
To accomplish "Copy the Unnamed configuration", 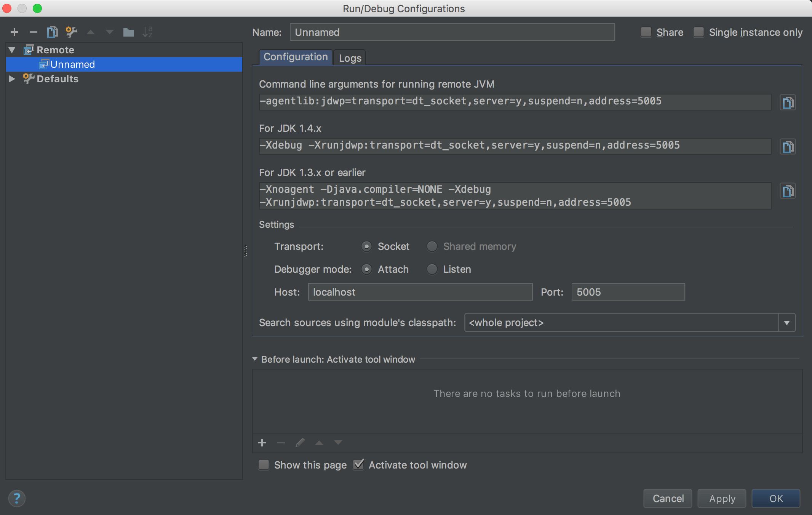I will (x=53, y=32).
